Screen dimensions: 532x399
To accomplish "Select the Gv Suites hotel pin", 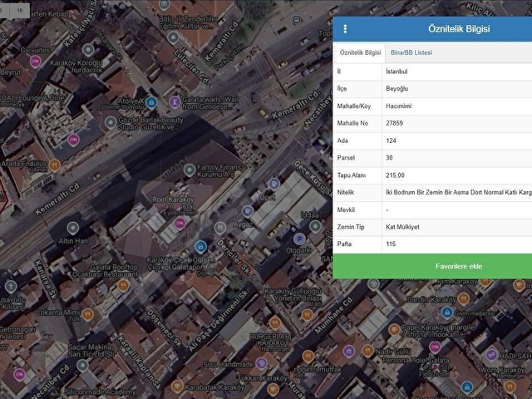I will coord(35,62).
